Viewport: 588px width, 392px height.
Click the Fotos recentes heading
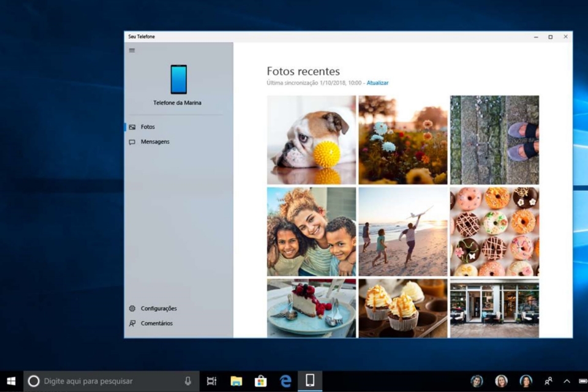tap(303, 71)
